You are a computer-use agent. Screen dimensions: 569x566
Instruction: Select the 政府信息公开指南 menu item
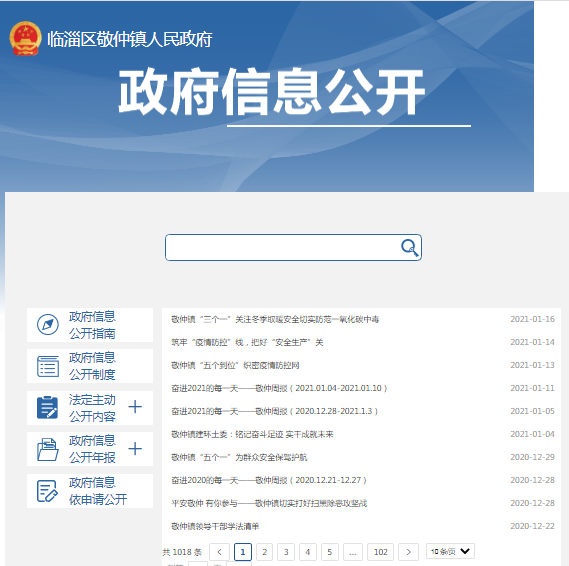[x=90, y=325]
